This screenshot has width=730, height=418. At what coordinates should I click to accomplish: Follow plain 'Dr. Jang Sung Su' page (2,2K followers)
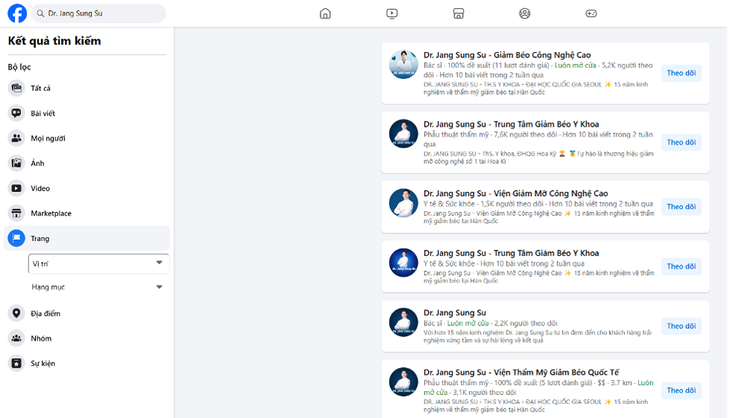(681, 326)
